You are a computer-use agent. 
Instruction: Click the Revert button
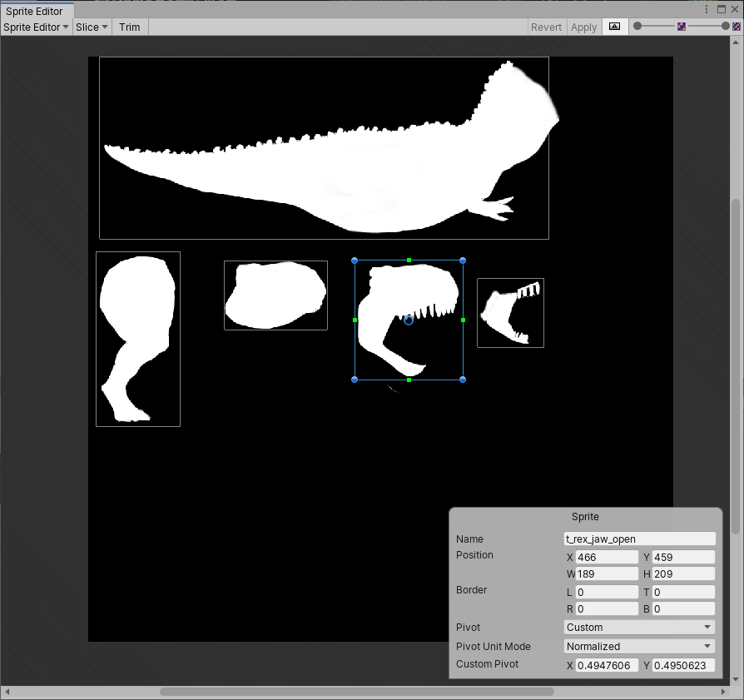point(546,27)
